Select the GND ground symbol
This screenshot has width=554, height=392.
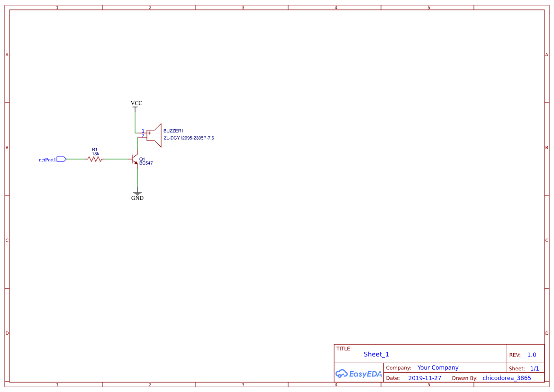(137, 194)
